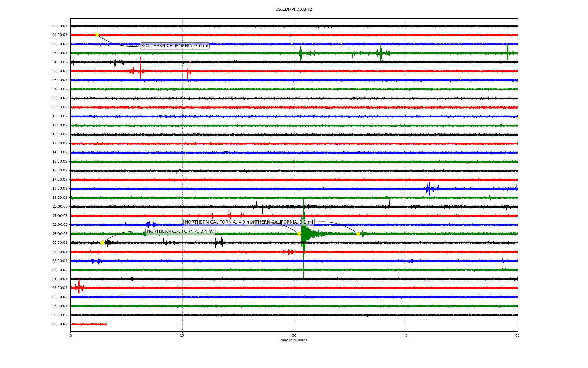Click the 23:00:05 row time label

pyautogui.click(x=60, y=234)
